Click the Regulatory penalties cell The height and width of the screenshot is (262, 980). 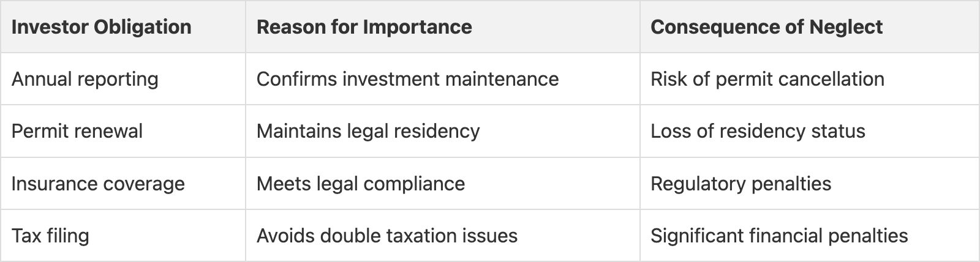[x=741, y=184]
